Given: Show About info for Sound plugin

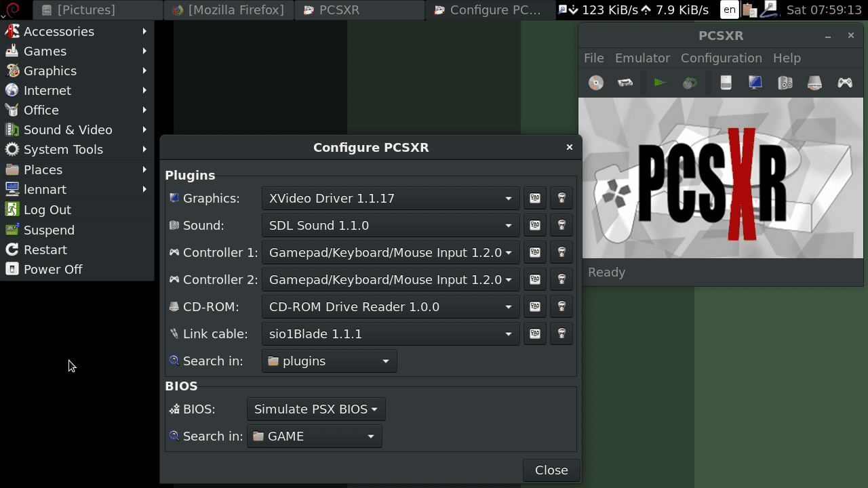Looking at the screenshot, I should pyautogui.click(x=561, y=226).
